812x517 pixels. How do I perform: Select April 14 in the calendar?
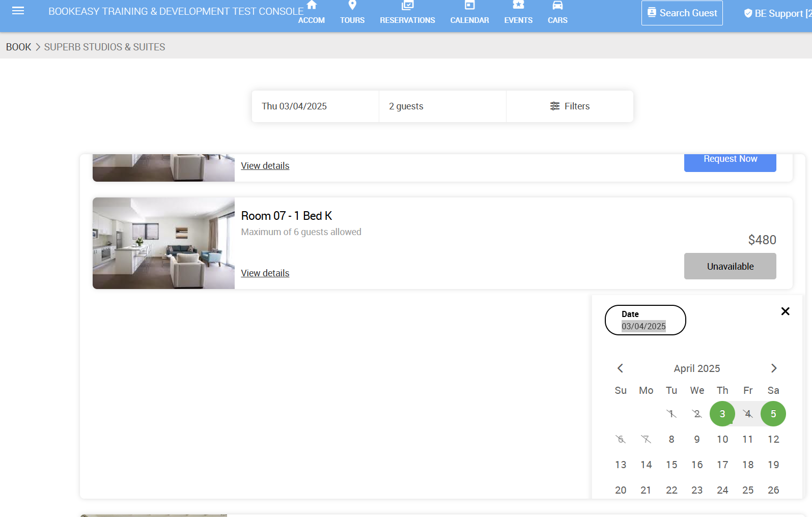(x=646, y=465)
